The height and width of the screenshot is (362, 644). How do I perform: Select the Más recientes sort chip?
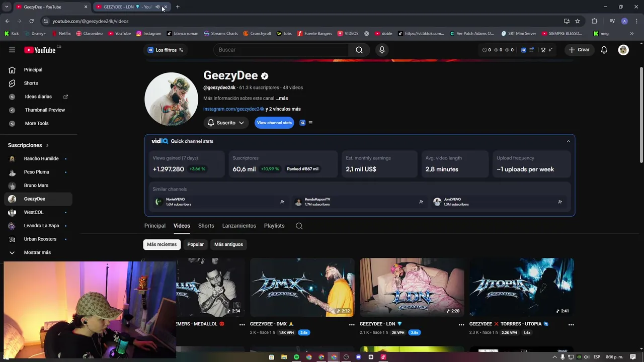click(162, 244)
